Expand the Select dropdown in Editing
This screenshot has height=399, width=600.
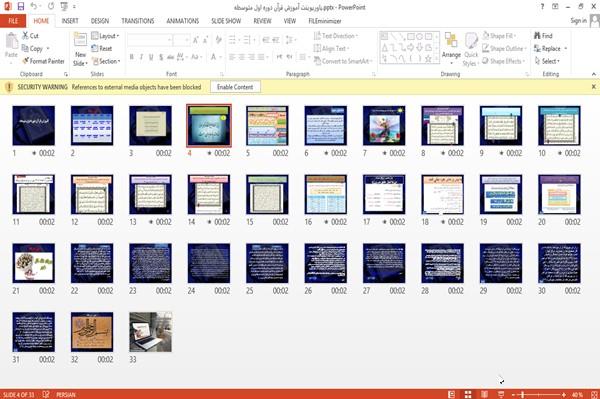547,61
